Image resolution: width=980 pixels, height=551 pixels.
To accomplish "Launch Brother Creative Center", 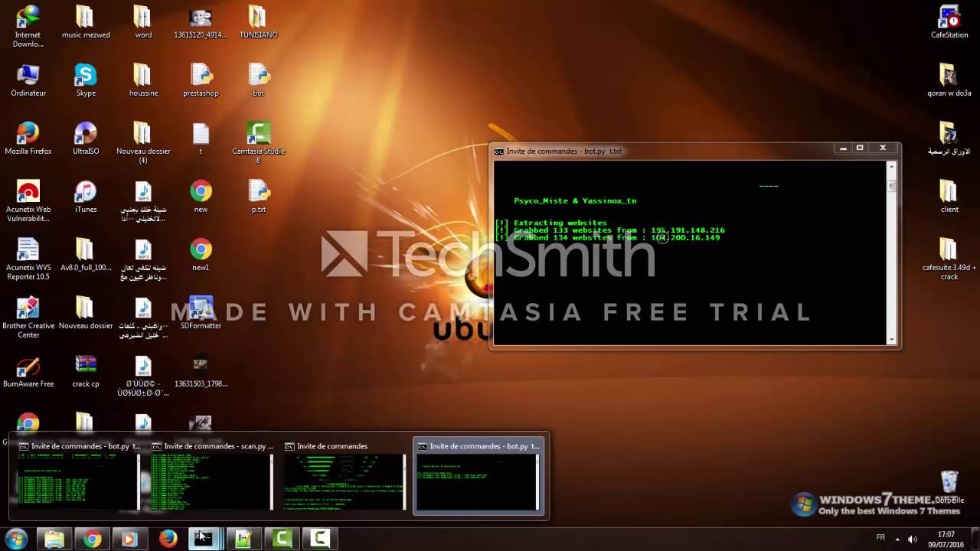I will click(x=28, y=317).
